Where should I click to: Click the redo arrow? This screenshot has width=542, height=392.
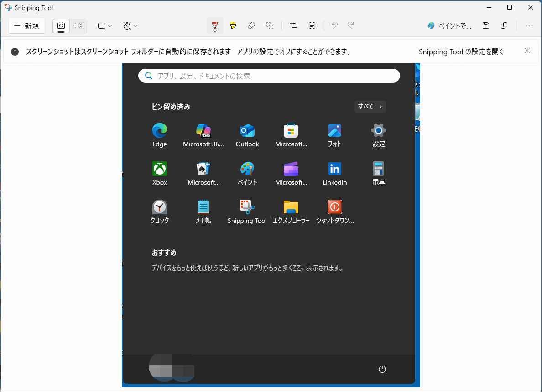[x=351, y=26]
